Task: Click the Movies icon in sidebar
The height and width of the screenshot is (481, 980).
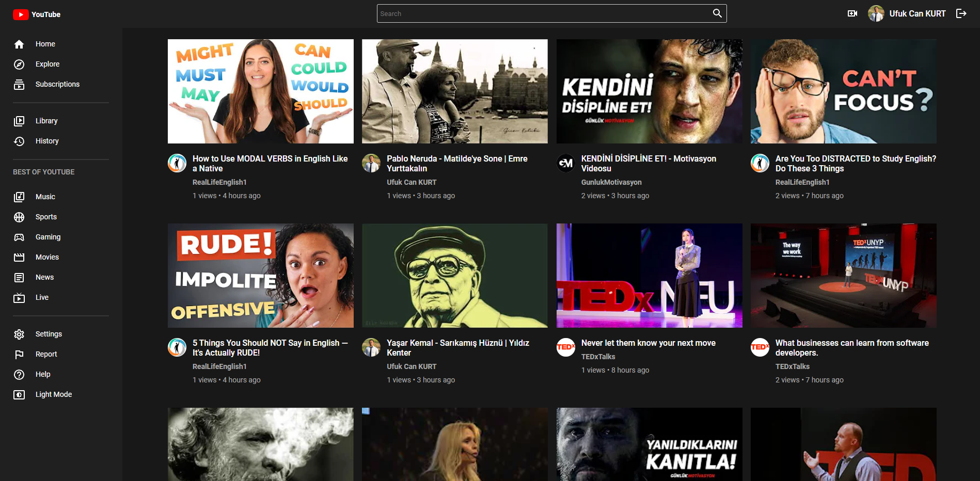Action: coord(19,258)
